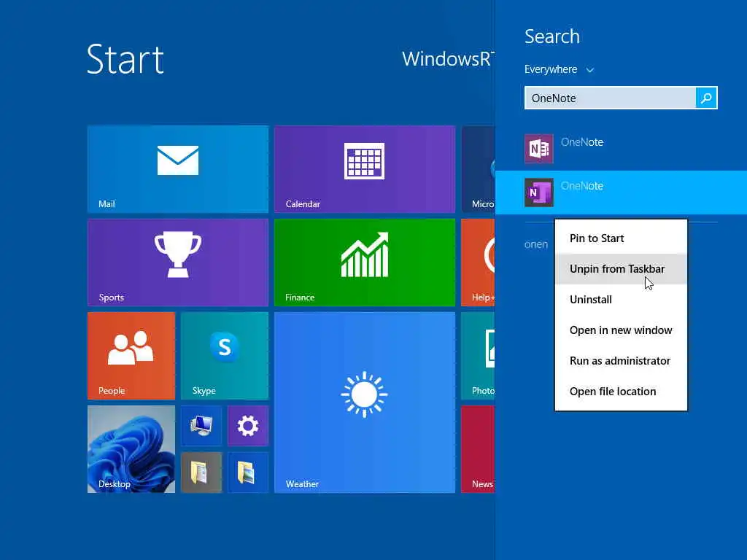This screenshot has width=747, height=560.
Task: Open the Help+Tips tile
Action: pos(478,262)
